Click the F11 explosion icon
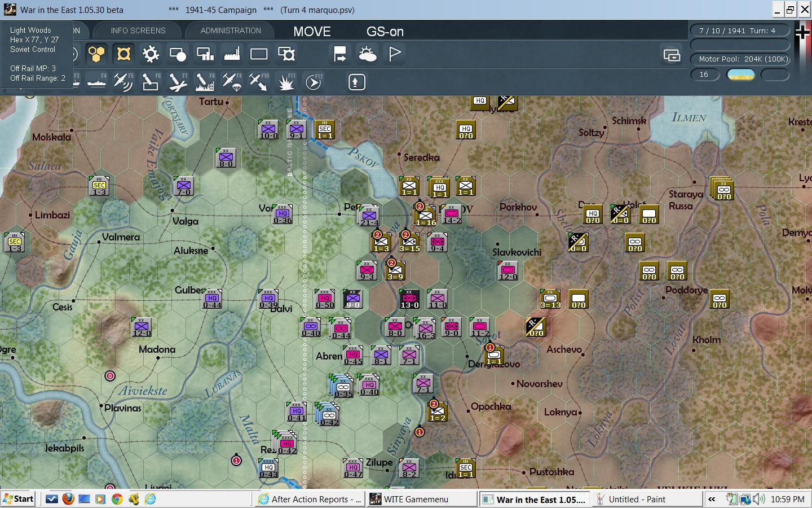The image size is (812, 508). click(286, 82)
